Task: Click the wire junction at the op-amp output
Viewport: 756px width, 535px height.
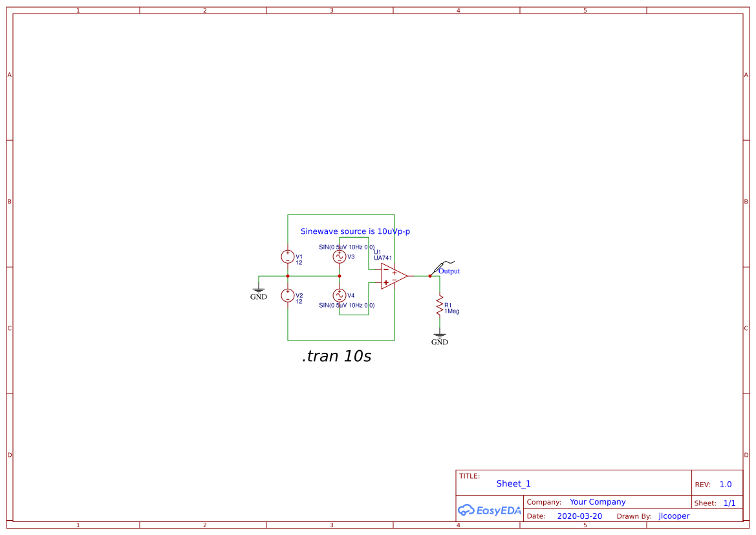Action: [429, 275]
